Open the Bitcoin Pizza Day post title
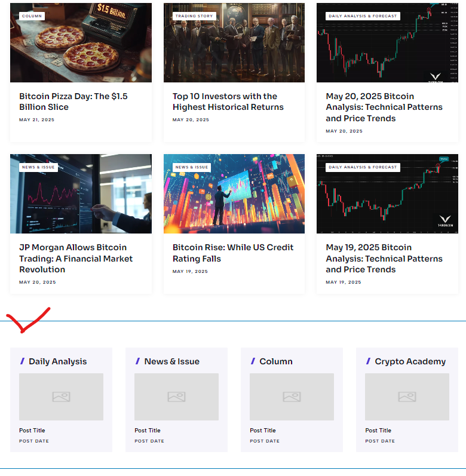The width and height of the screenshot is (466, 476). coord(73,102)
